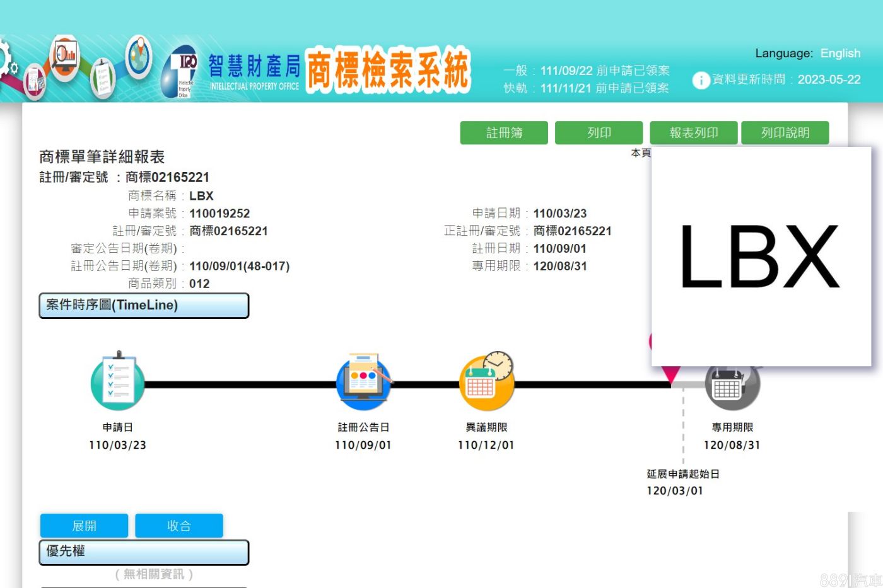The width and height of the screenshot is (883, 588).
Task: Open the 註冊簿 register page
Action: (504, 133)
